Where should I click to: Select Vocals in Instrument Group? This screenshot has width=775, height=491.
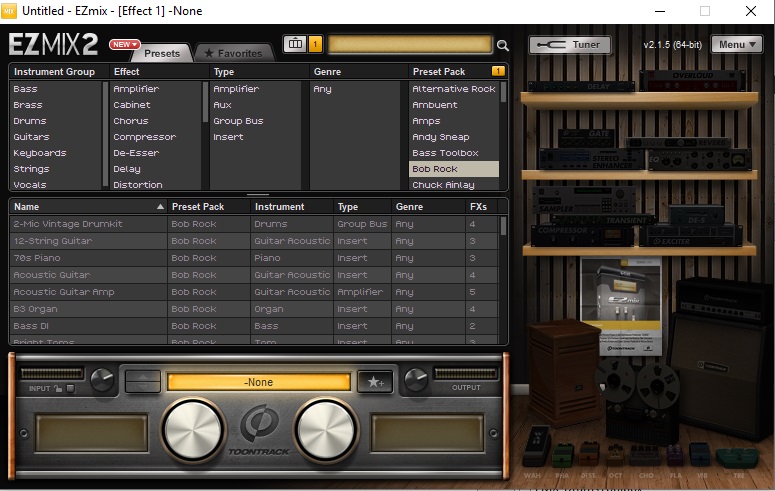[x=30, y=185]
